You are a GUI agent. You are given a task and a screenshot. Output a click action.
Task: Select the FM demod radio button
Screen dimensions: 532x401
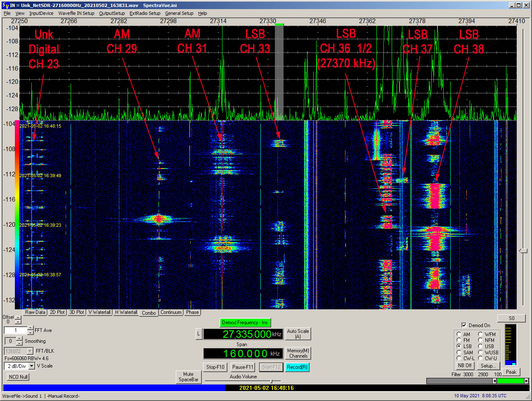pyautogui.click(x=459, y=340)
